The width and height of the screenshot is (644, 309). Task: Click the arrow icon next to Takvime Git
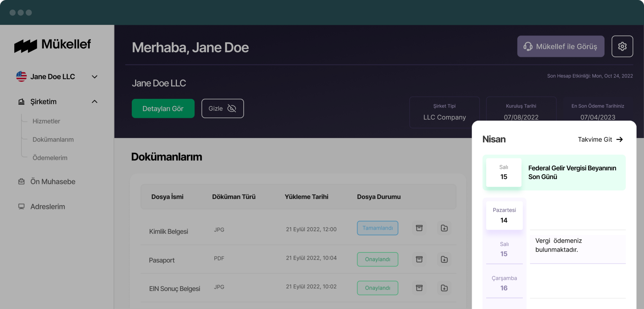coord(620,140)
